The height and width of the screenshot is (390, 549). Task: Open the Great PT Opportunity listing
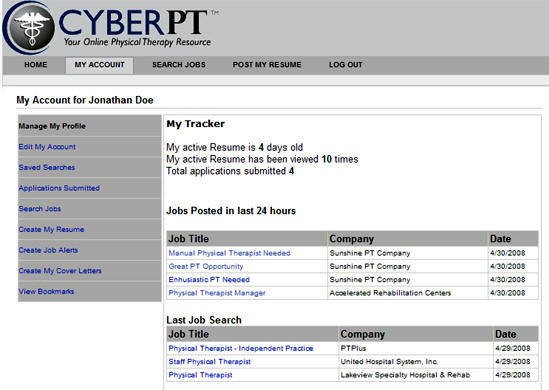tap(206, 266)
